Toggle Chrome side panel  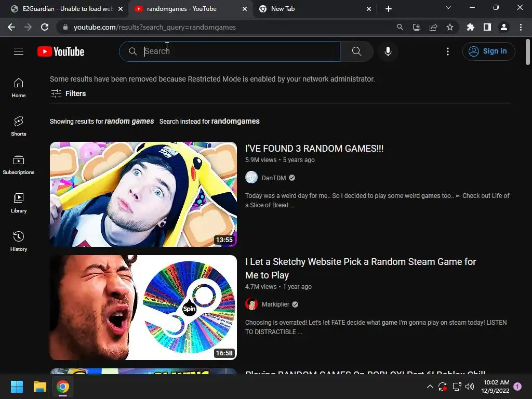tap(487, 27)
